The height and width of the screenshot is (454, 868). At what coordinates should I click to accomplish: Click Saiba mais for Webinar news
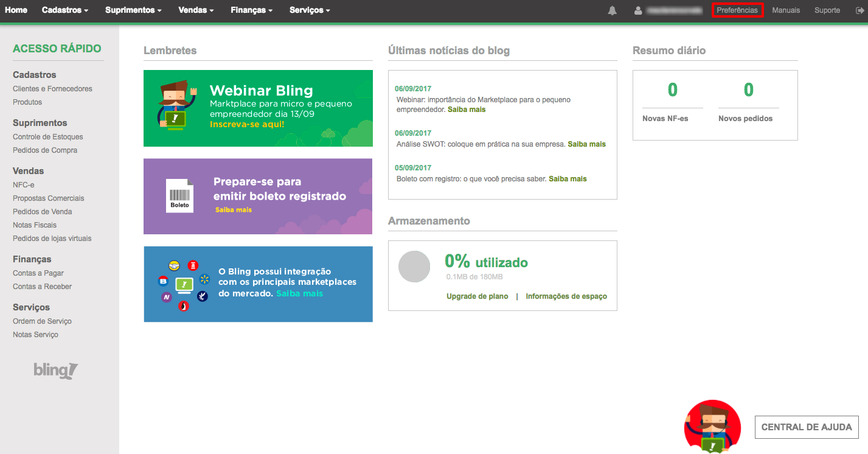click(x=467, y=110)
